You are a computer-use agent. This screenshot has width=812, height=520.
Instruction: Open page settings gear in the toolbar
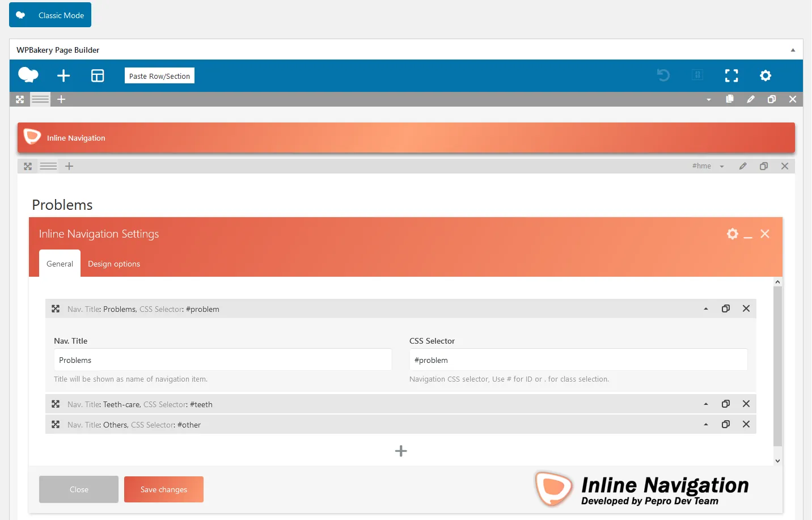(766, 75)
